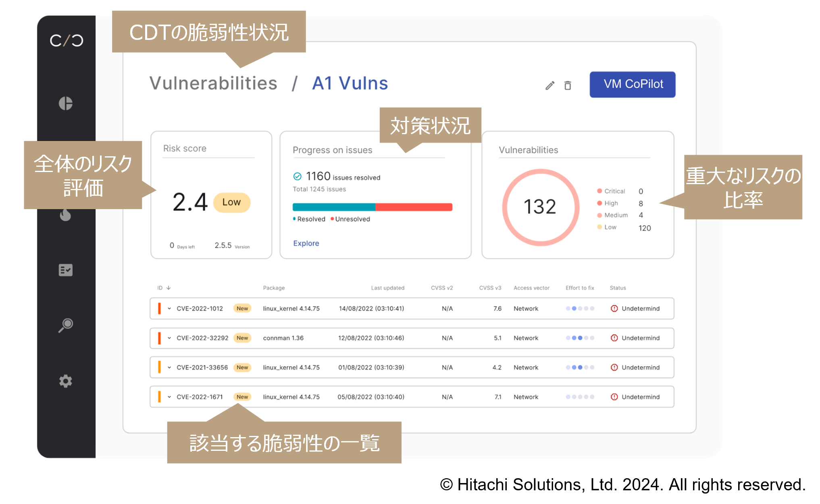Image resolution: width=820 pixels, height=504 pixels.
Task: Open the settings gear in the sidebar
Action: click(x=66, y=381)
